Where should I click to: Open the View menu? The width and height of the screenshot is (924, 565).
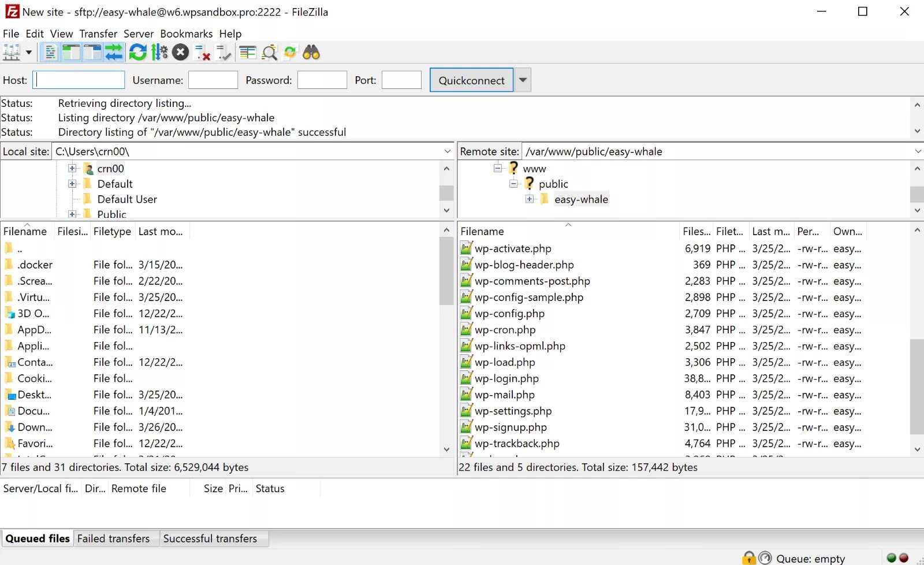click(61, 34)
